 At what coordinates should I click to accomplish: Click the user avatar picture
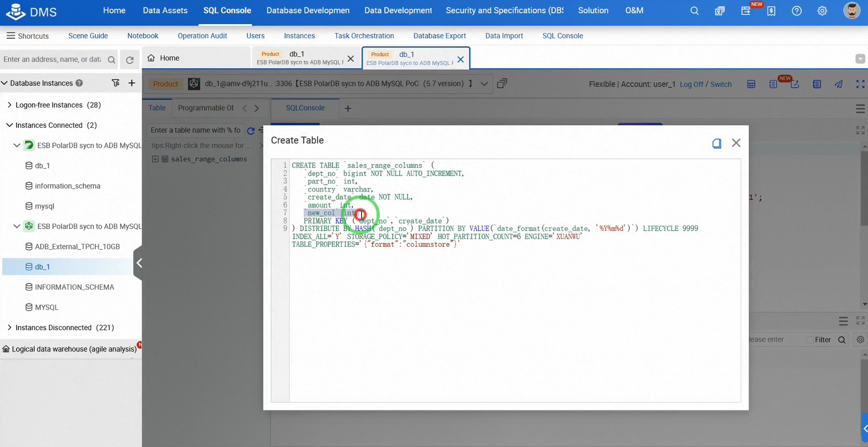coord(852,11)
